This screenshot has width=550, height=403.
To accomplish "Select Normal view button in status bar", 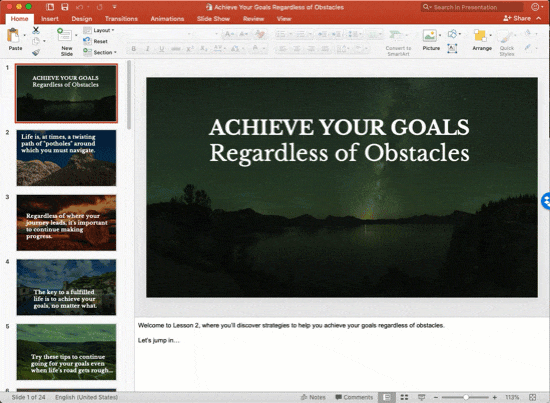I will tap(387, 397).
